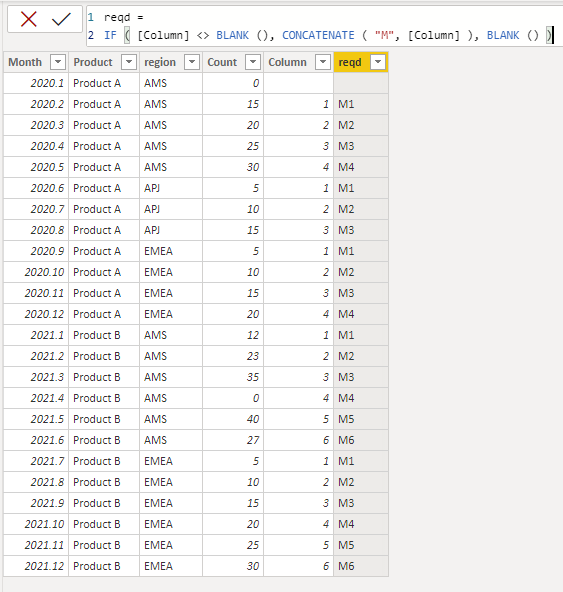The height and width of the screenshot is (592, 563).
Task: Click the "M" string literal in the formula
Action: (384, 35)
